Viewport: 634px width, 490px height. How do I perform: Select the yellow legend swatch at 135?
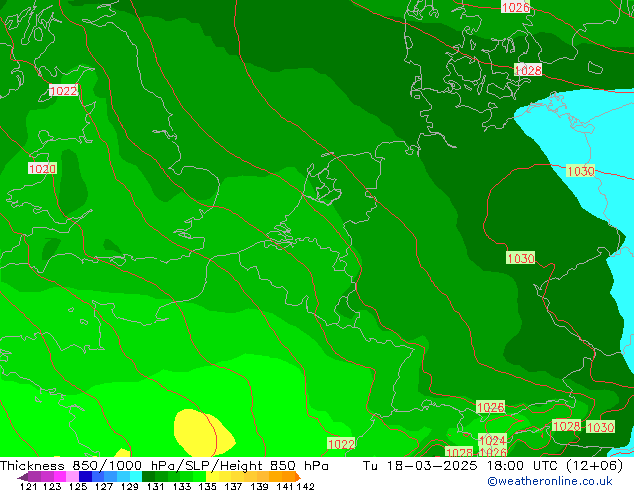(212, 476)
